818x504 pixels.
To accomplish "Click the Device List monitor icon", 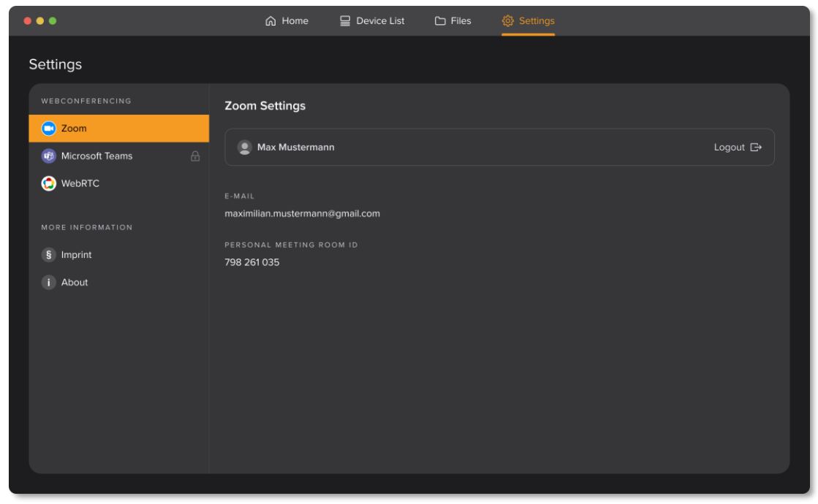I will [x=344, y=22].
